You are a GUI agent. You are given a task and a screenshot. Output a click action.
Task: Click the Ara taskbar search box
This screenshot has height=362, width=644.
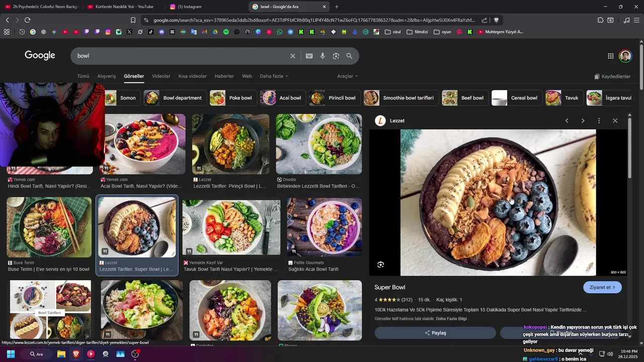pyautogui.click(x=36, y=354)
